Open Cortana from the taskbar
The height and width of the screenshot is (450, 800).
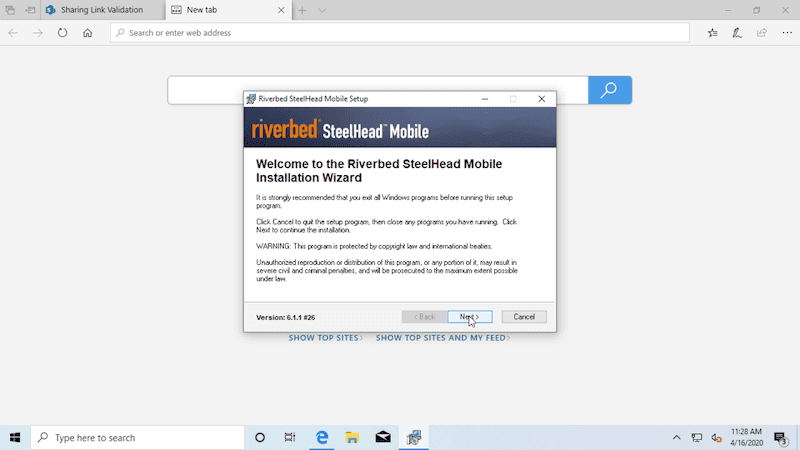click(x=260, y=437)
